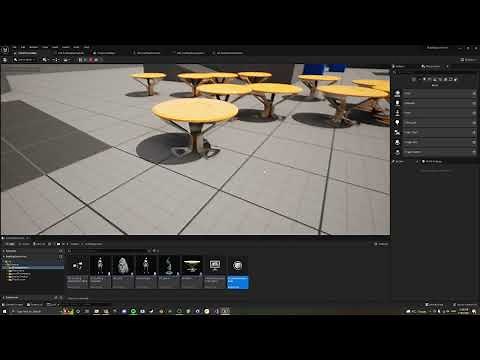The height and width of the screenshot is (360, 480).
Task: Select the Pawn icon in Place Actors
Action: (x=397, y=113)
